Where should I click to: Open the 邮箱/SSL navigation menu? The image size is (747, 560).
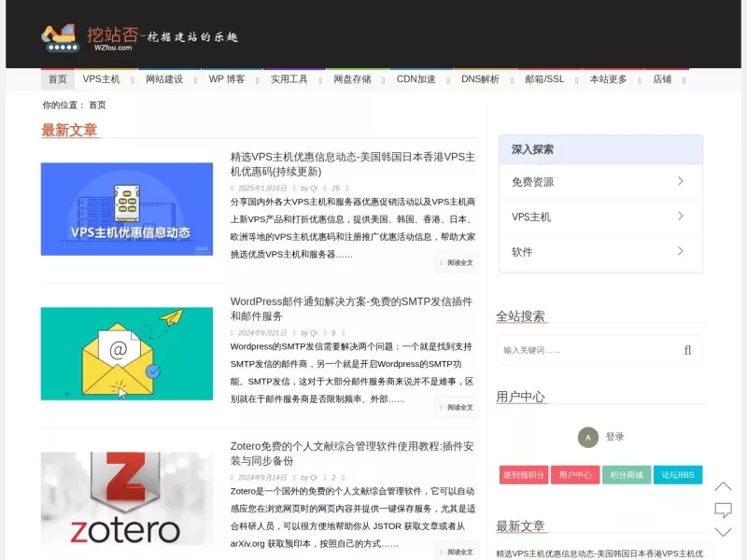pos(544,79)
